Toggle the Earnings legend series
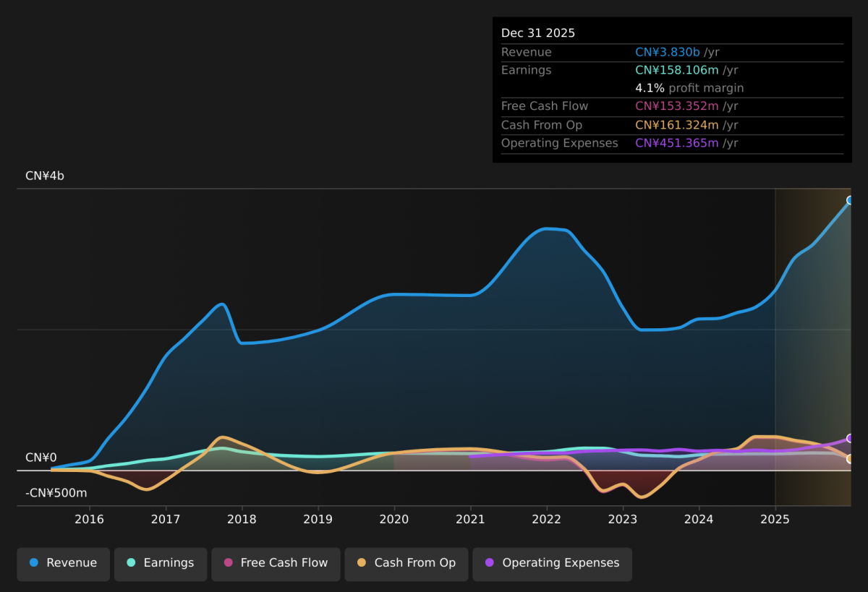 160,564
